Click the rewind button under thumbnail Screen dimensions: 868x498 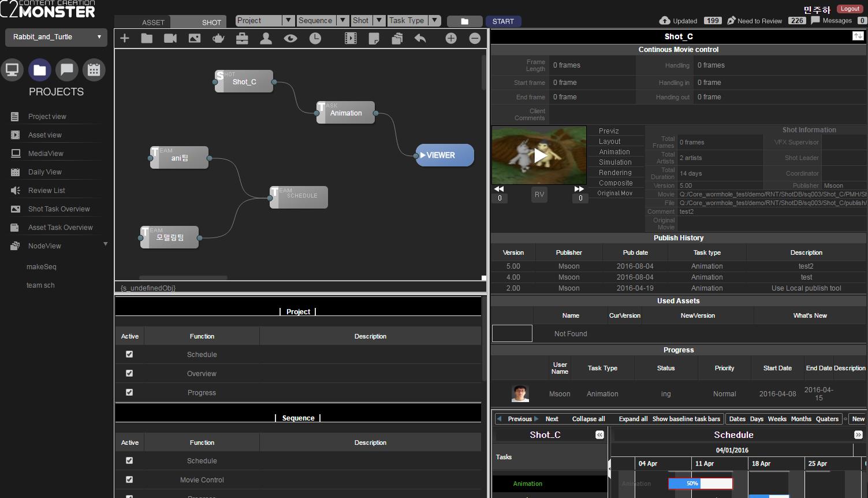(499, 189)
